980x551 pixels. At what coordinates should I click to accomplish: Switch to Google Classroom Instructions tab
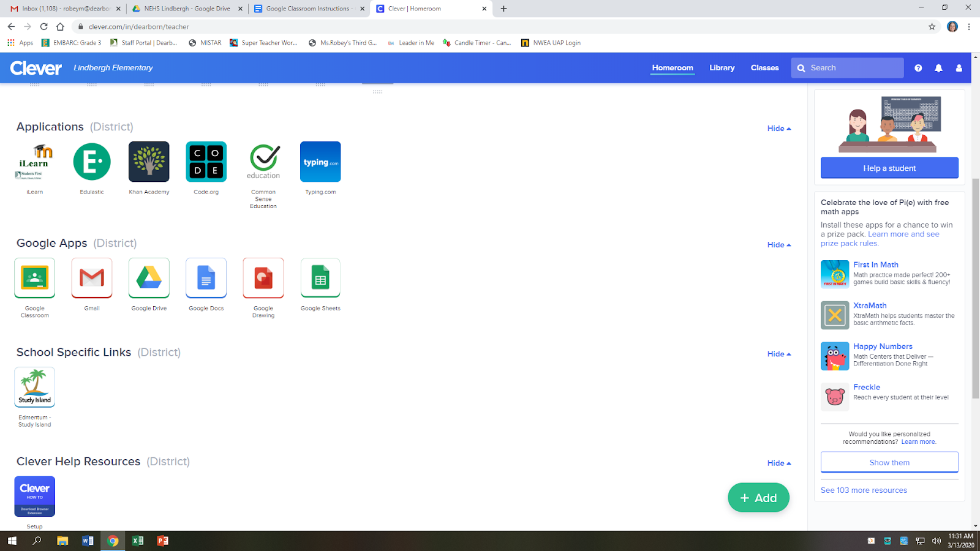coord(309,9)
